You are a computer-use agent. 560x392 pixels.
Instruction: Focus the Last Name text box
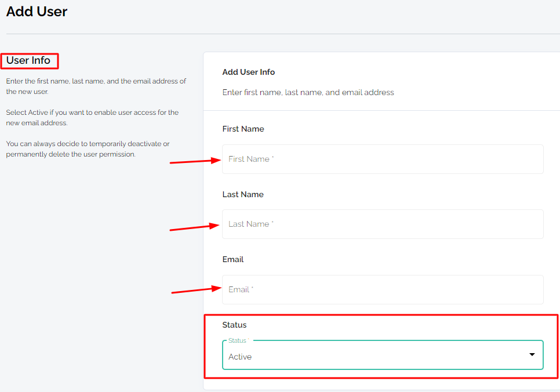click(x=383, y=224)
